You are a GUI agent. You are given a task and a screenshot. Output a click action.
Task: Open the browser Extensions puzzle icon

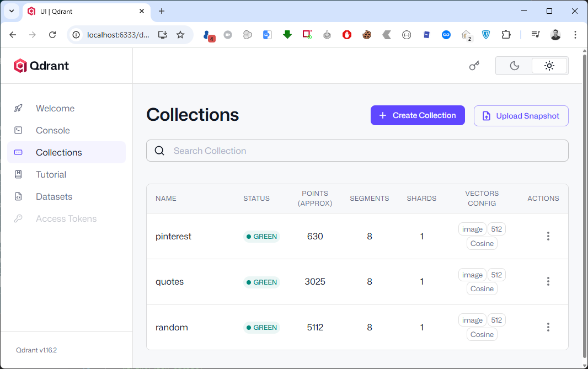pos(506,35)
